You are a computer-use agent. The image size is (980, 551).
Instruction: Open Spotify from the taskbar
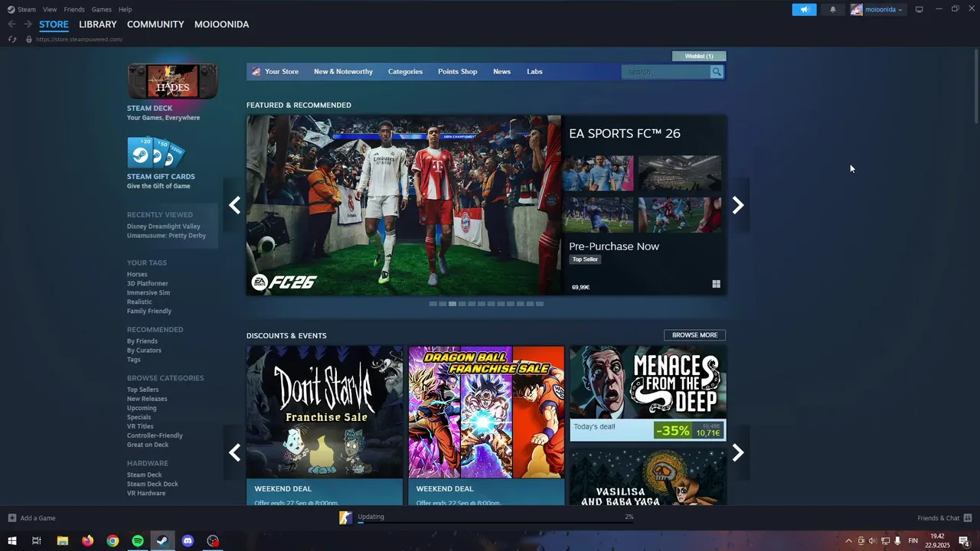(138, 541)
